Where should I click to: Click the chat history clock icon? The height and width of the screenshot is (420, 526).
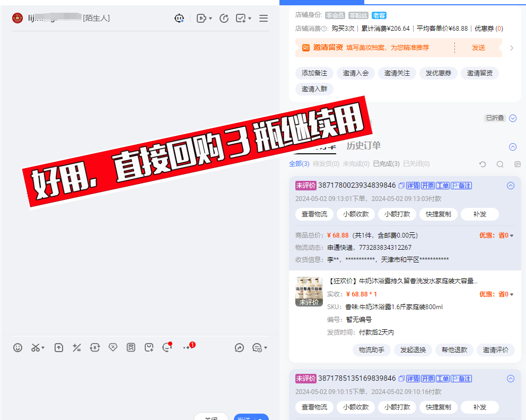click(257, 348)
